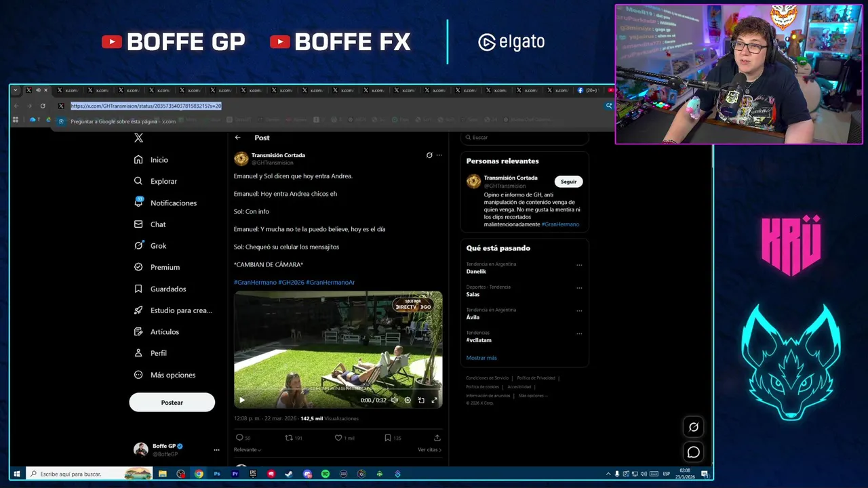868x488 pixels.
Task: Toggle video picture-in-picture icon
Action: (421, 400)
